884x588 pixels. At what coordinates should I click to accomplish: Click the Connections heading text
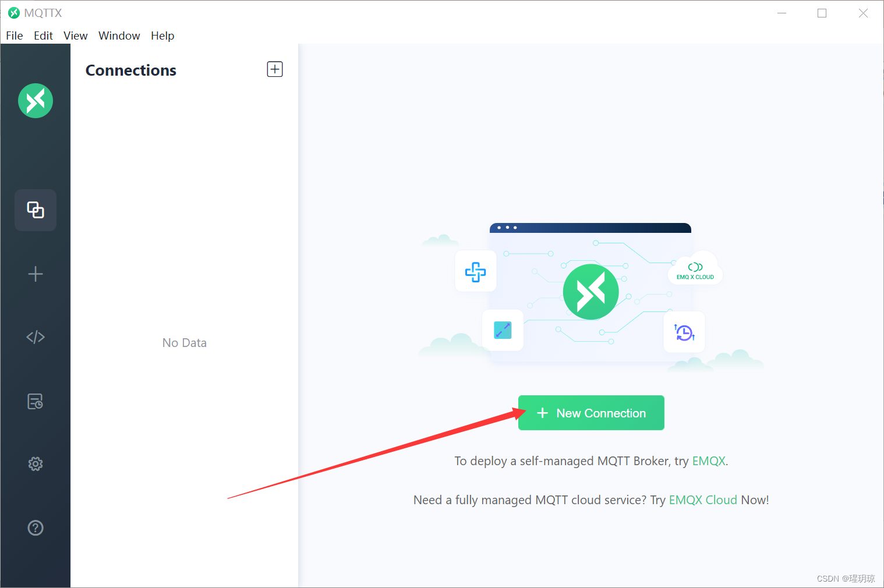click(x=131, y=70)
